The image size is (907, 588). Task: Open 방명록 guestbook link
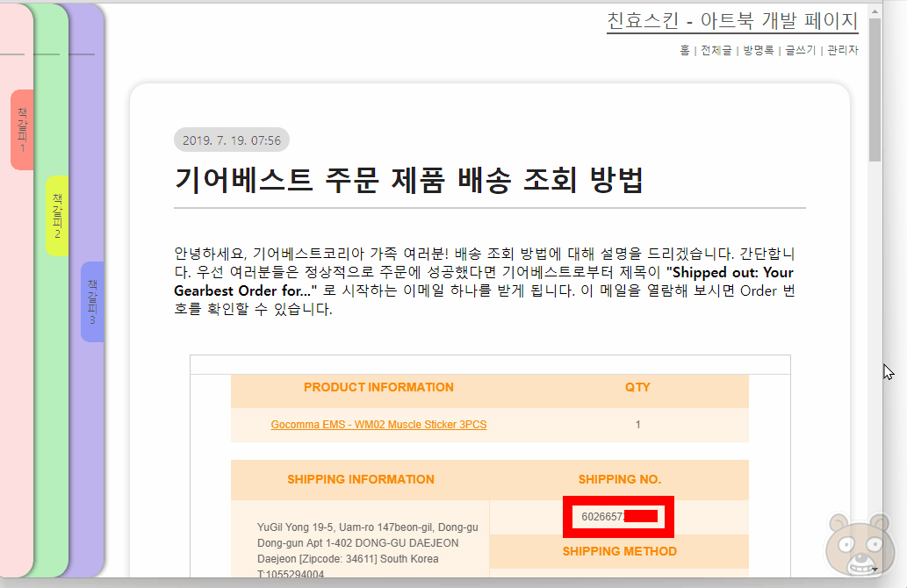tap(759, 51)
